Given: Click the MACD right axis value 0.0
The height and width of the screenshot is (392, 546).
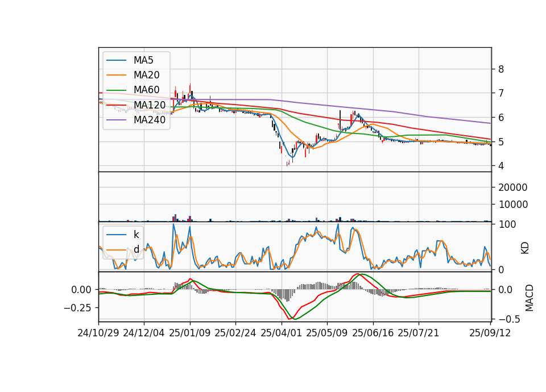Looking at the screenshot, I should pyautogui.click(x=505, y=290).
